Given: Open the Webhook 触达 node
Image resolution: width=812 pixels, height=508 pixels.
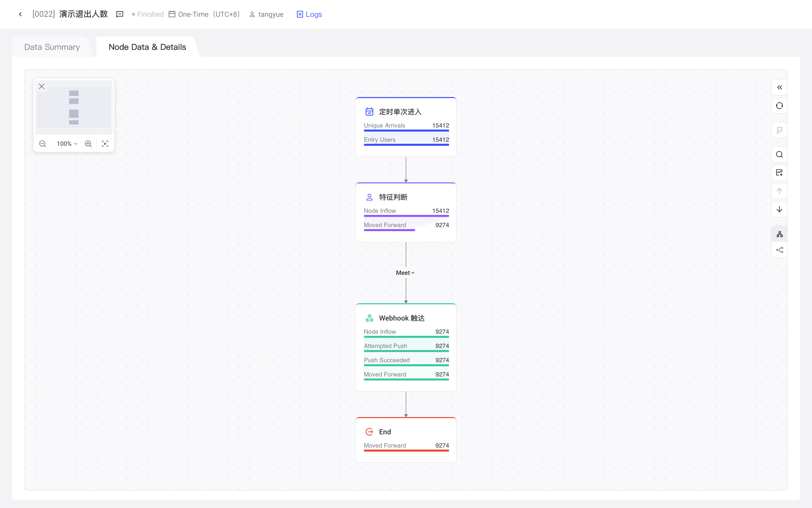Looking at the screenshot, I should tap(406, 347).
